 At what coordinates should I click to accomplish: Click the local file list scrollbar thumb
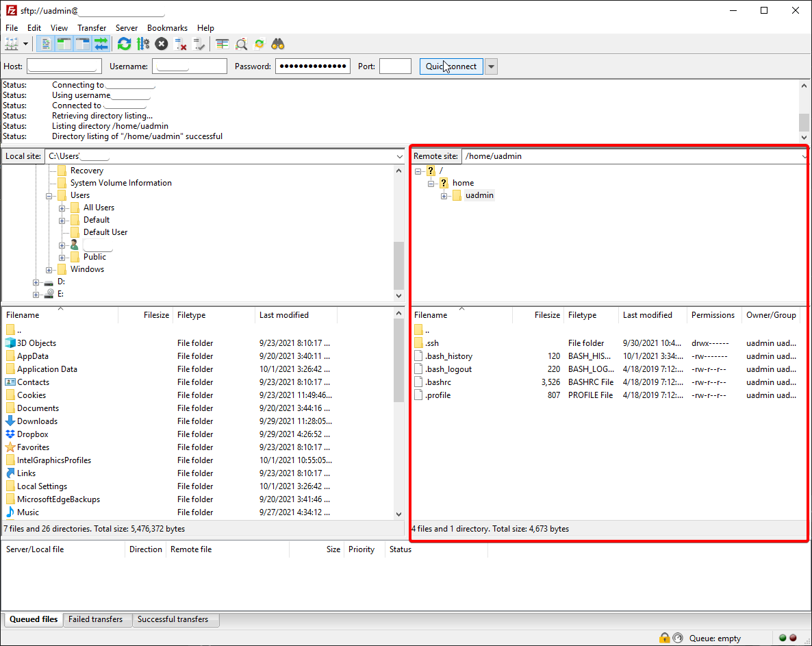[x=398, y=360]
